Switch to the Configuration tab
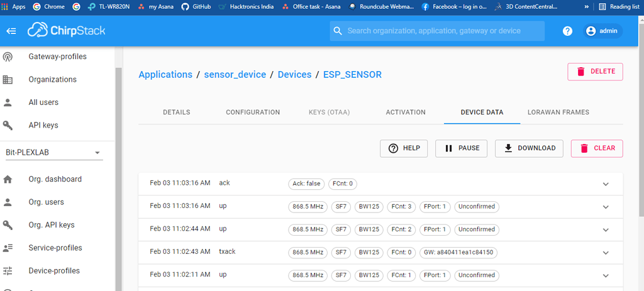This screenshot has height=291, width=644. 253,113
